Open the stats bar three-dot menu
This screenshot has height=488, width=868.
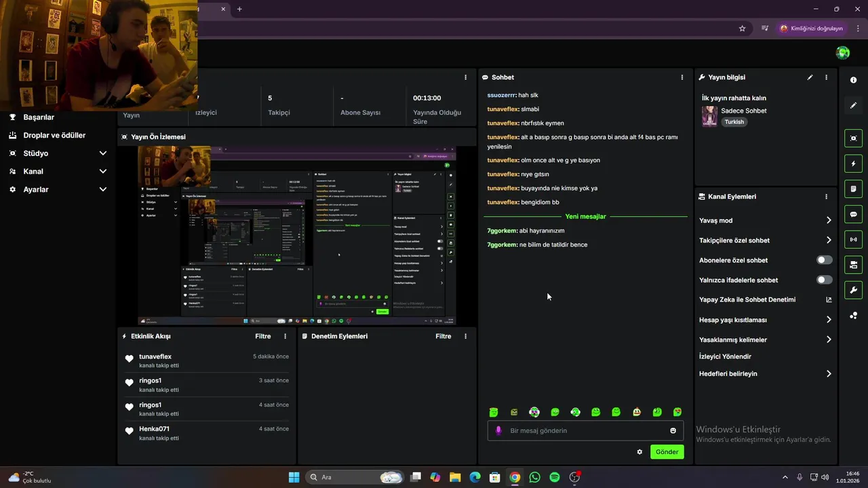click(x=465, y=77)
